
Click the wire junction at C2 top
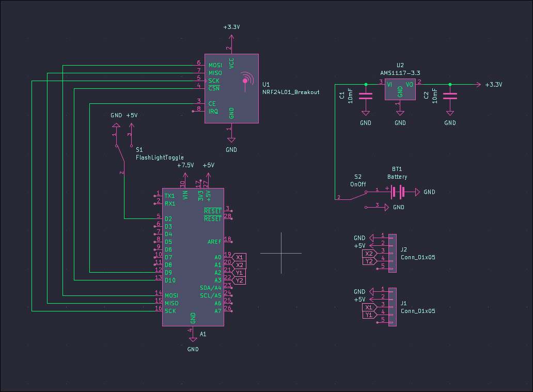[450, 85]
